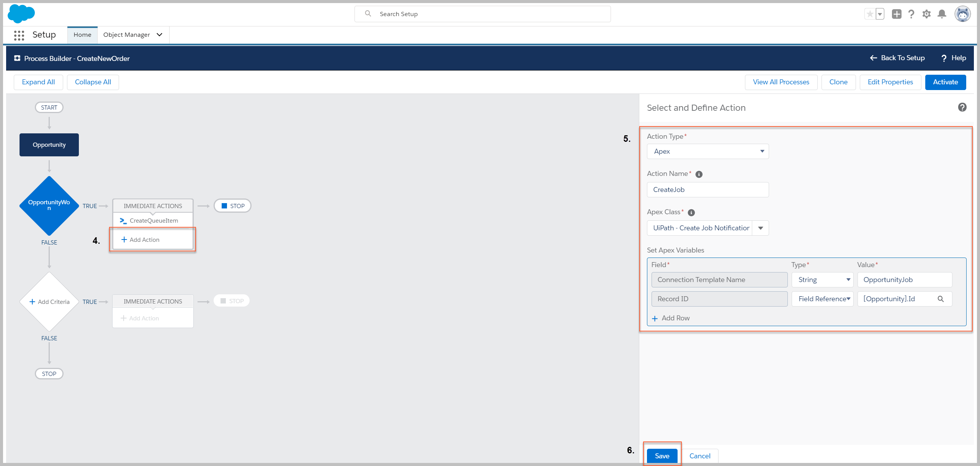
Task: Click the Process Builder title icon
Action: 17,58
